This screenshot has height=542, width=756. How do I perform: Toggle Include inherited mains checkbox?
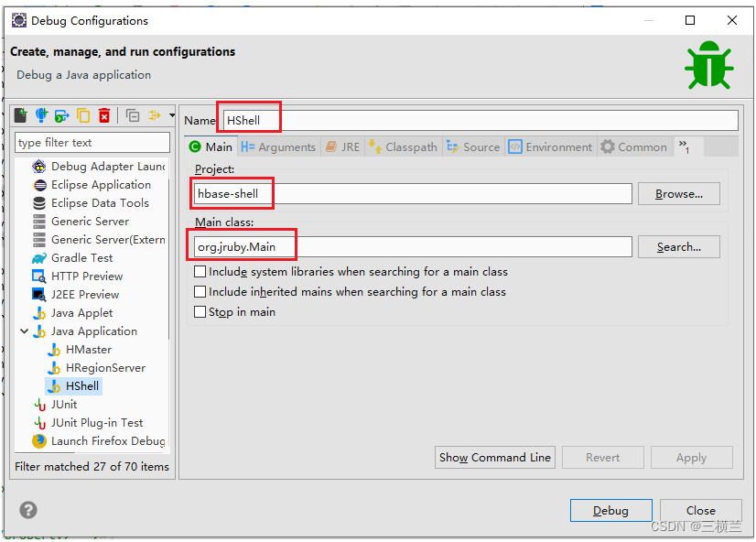point(200,292)
